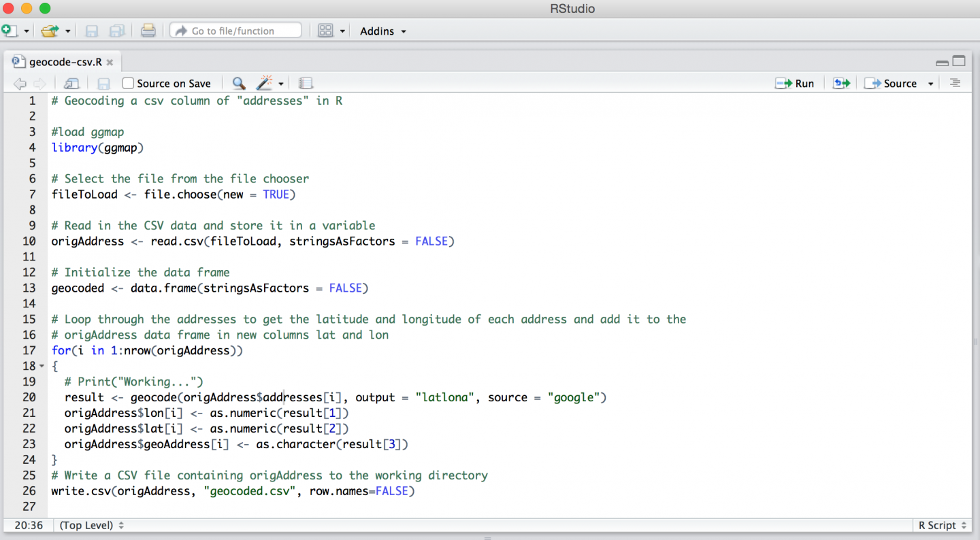Open a new file with the New File icon
This screenshot has height=540, width=980.
[11, 30]
